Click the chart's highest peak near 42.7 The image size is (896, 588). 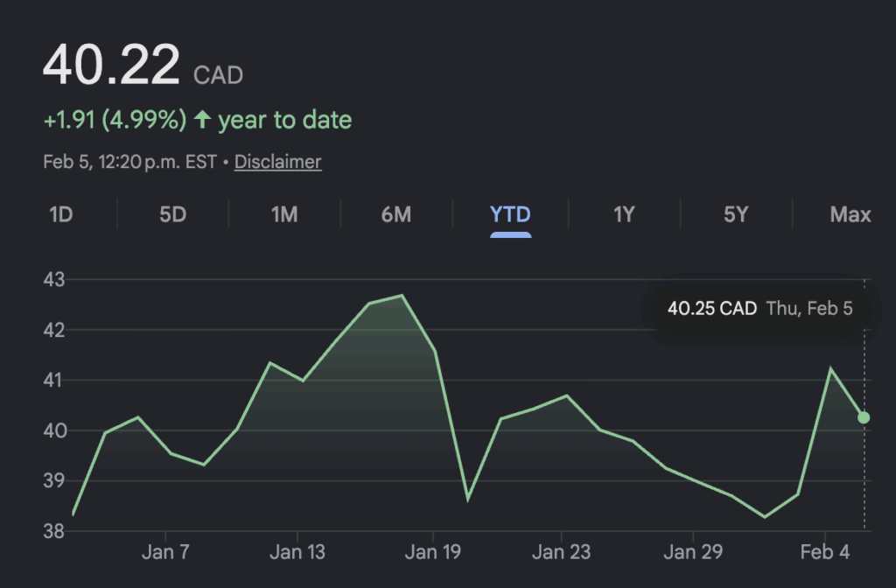(402, 296)
